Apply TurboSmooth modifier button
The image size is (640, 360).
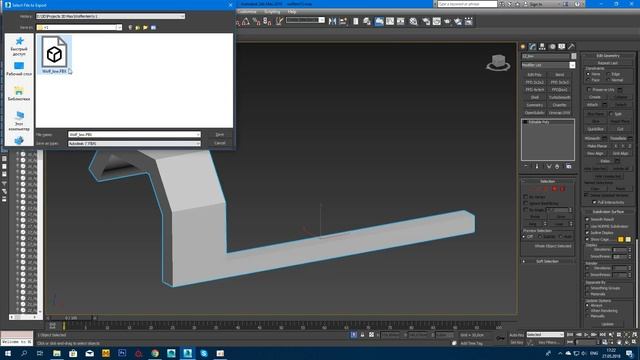(560, 98)
